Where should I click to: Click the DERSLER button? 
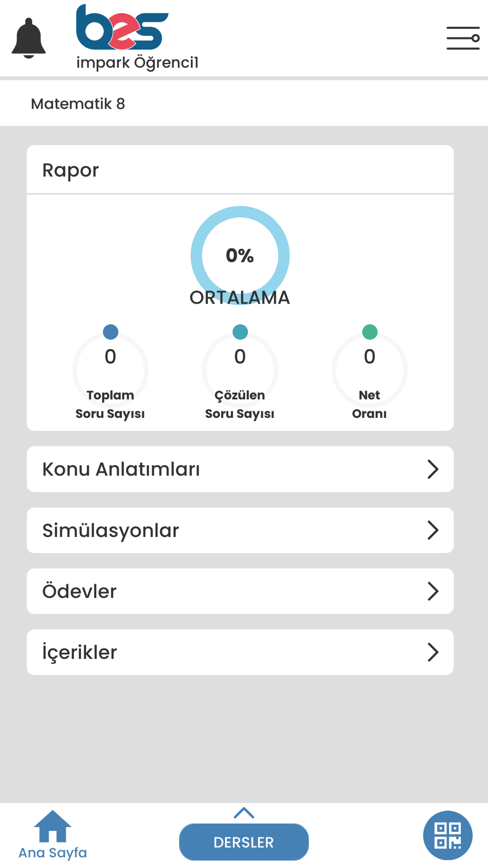(x=244, y=842)
